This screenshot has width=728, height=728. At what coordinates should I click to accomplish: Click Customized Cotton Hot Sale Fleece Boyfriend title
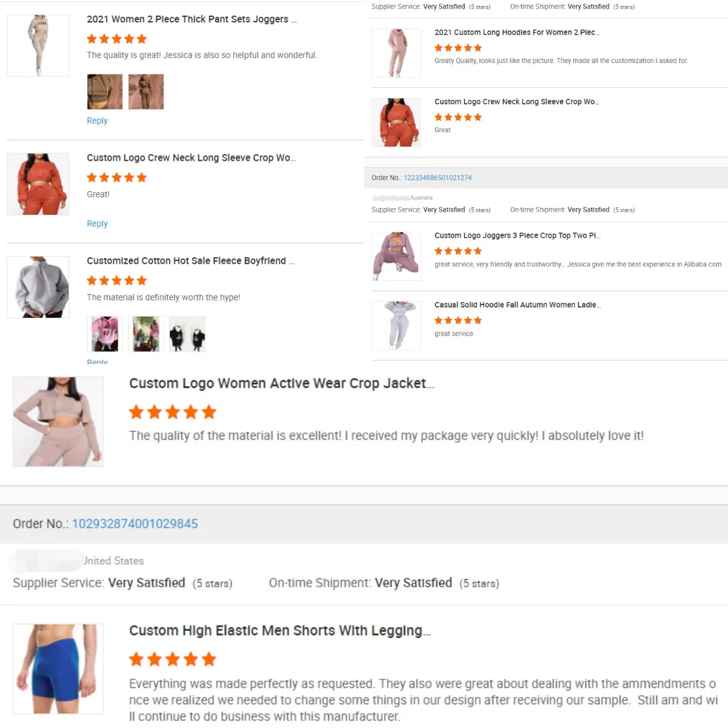190,261
